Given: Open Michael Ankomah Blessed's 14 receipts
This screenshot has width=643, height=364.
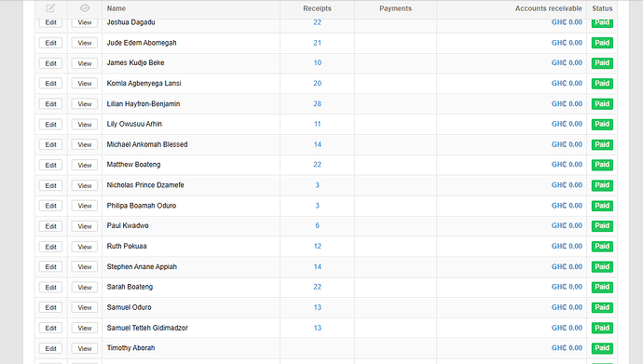Looking at the screenshot, I should click(x=317, y=144).
